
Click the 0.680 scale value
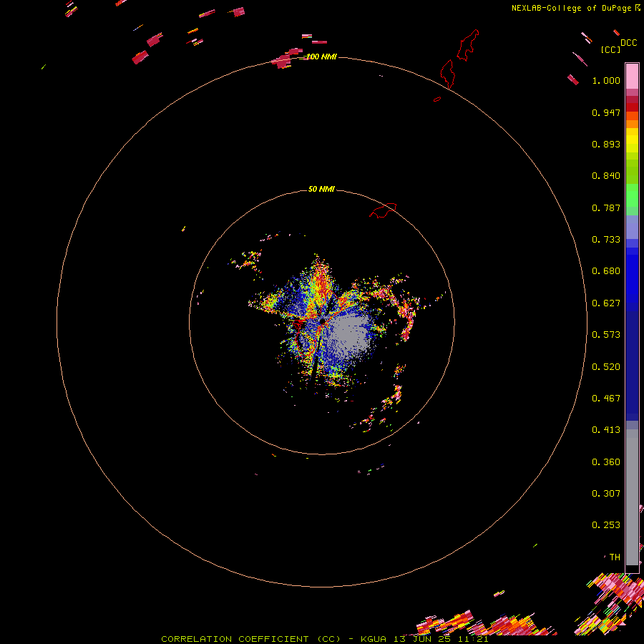606,271
